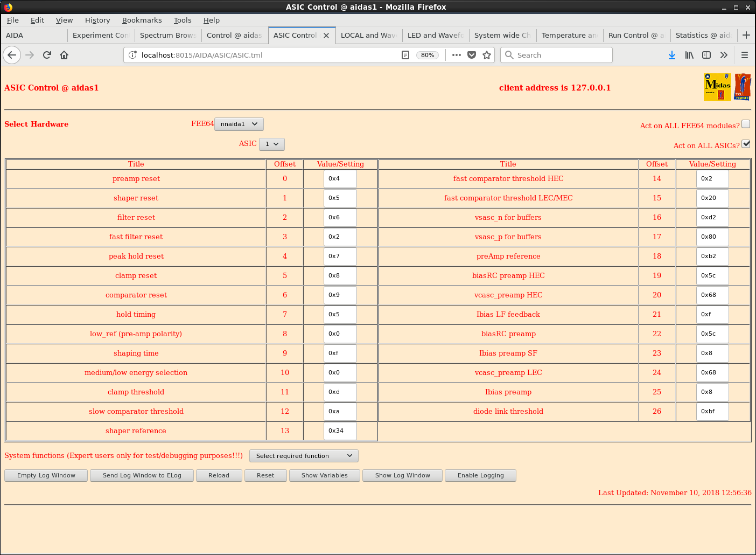The width and height of the screenshot is (756, 555).
Task: Enable Act on ALL FEE64 modules checkbox
Action: click(x=746, y=124)
